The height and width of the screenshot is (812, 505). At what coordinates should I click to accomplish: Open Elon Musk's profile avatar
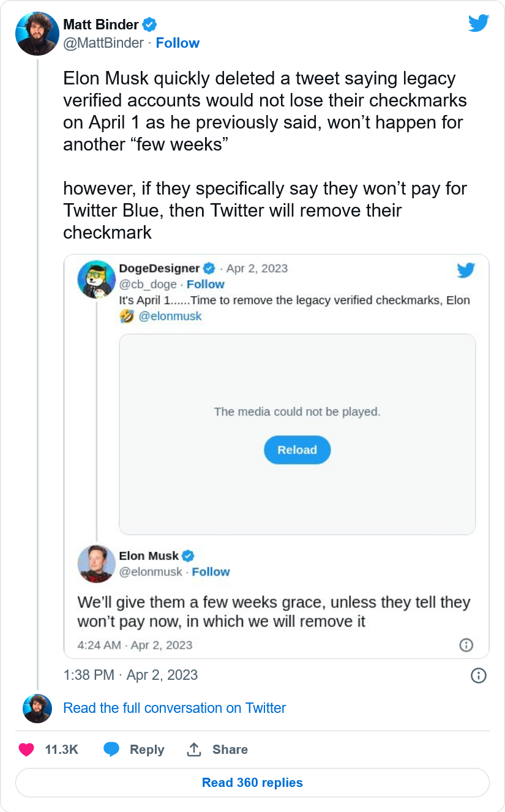point(97,564)
